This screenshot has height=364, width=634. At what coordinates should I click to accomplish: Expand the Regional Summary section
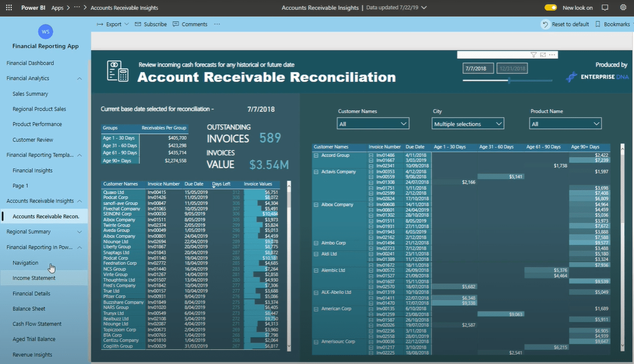[79, 232]
